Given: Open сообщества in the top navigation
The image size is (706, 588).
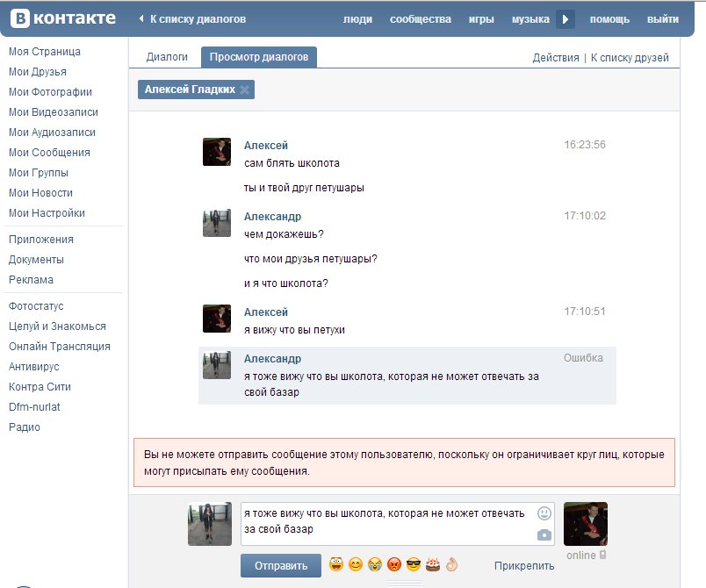Looking at the screenshot, I should 421,19.
